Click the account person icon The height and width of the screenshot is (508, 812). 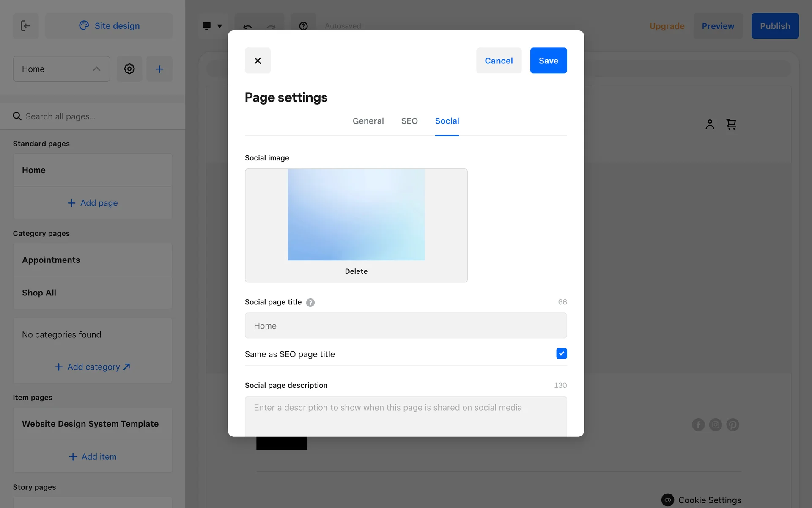point(710,124)
